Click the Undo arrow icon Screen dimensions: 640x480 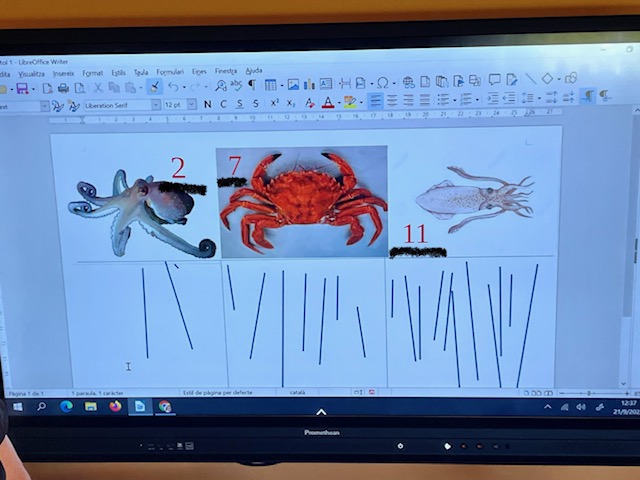click(x=174, y=87)
